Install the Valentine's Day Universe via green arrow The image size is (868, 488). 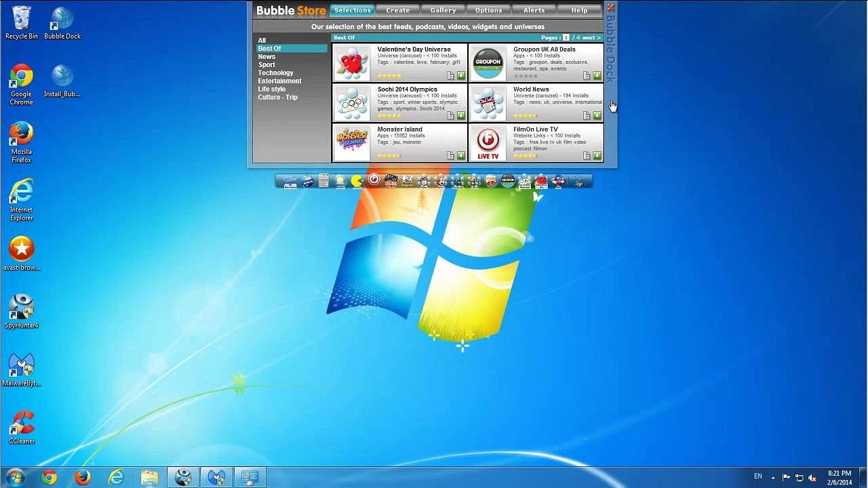(461, 75)
